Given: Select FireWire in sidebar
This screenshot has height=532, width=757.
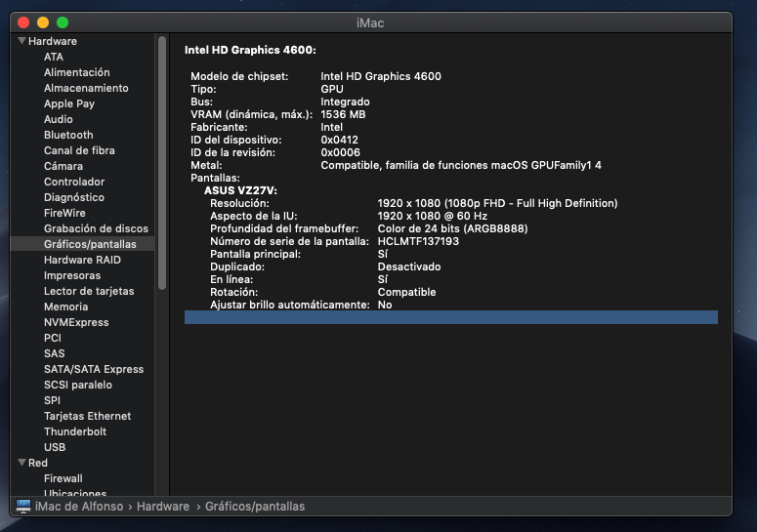Looking at the screenshot, I should 64,213.
